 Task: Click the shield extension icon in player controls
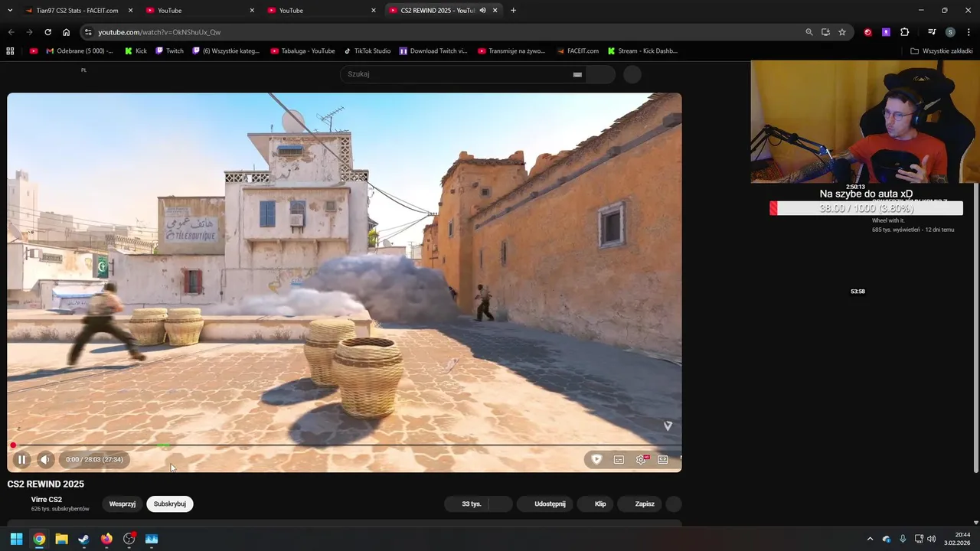596,460
